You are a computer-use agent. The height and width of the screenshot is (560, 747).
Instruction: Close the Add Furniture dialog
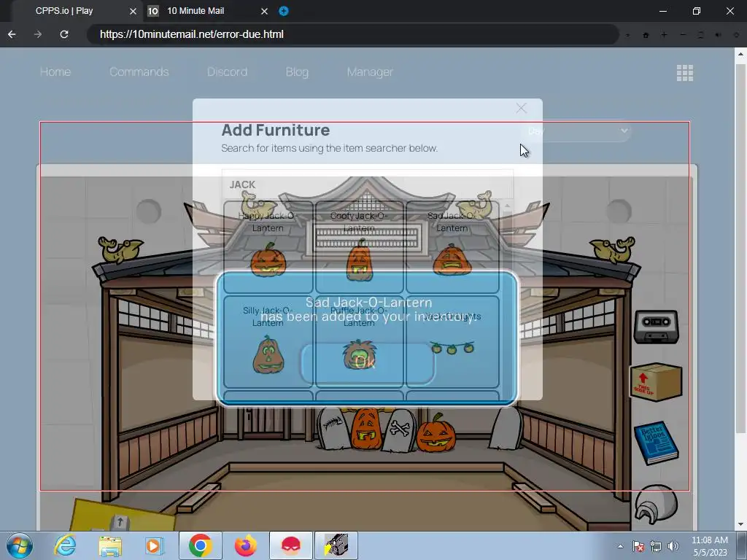(521, 109)
